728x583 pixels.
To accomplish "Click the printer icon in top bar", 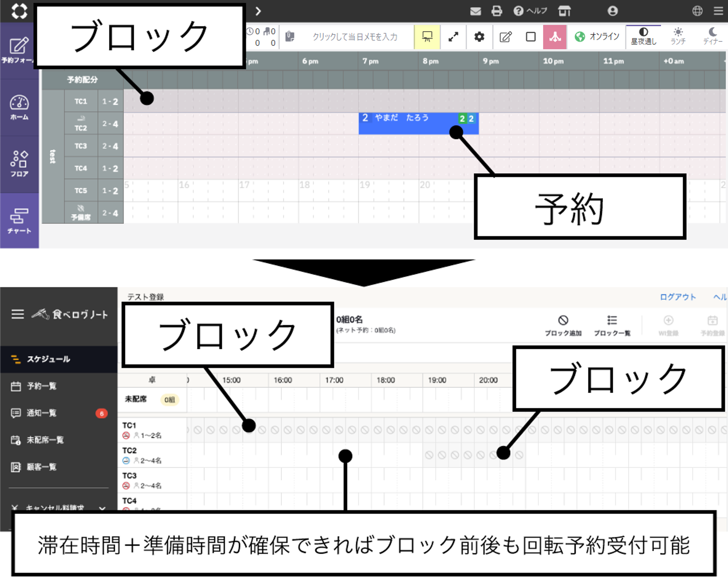I will 496,11.
